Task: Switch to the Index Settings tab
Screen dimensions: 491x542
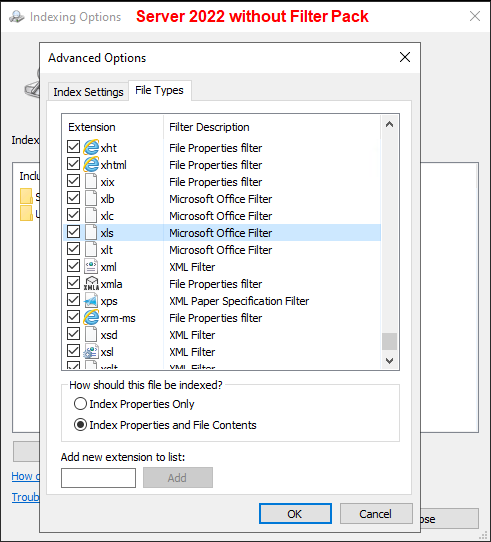Action: pyautogui.click(x=88, y=92)
